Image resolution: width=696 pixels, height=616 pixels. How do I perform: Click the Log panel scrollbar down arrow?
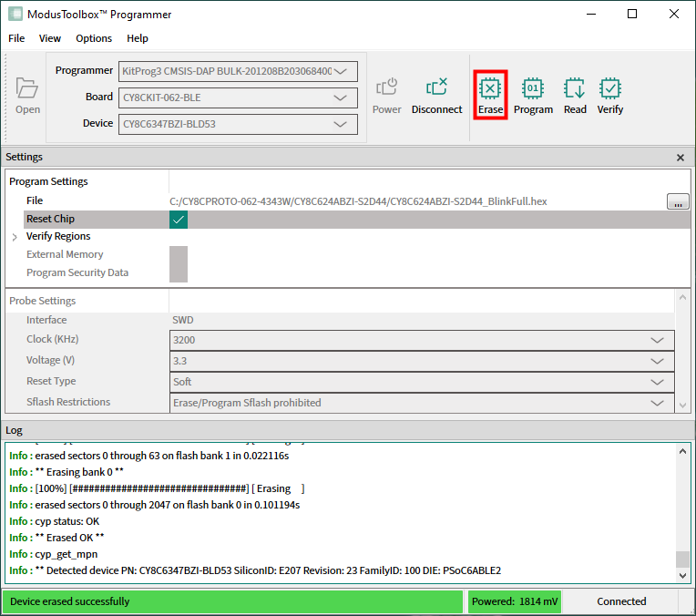pyautogui.click(x=682, y=575)
